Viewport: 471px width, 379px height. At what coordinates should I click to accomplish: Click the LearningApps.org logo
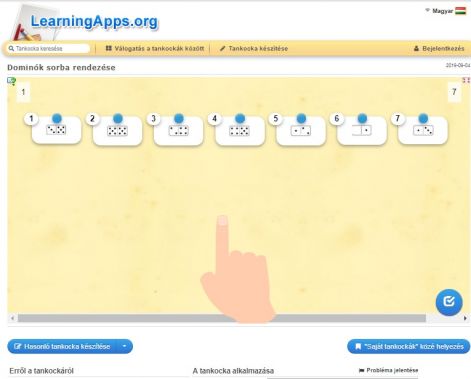coord(85,22)
